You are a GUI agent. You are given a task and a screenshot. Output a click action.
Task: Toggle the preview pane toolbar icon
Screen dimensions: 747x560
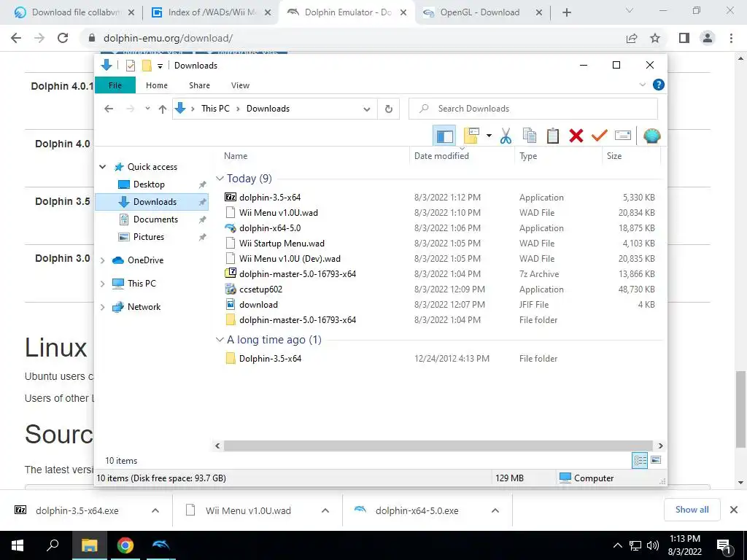point(444,136)
